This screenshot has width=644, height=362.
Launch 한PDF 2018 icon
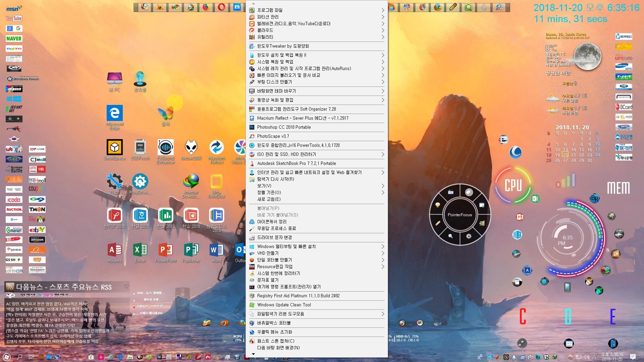(x=114, y=218)
